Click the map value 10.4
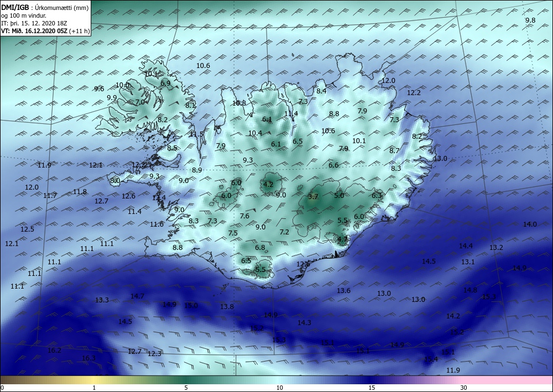This screenshot has height=392, width=553. coord(255,133)
